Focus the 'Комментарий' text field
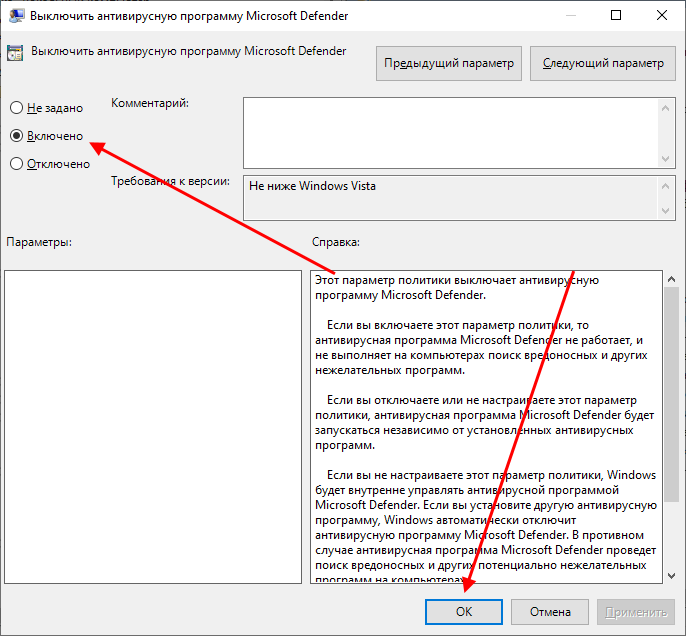 451,133
